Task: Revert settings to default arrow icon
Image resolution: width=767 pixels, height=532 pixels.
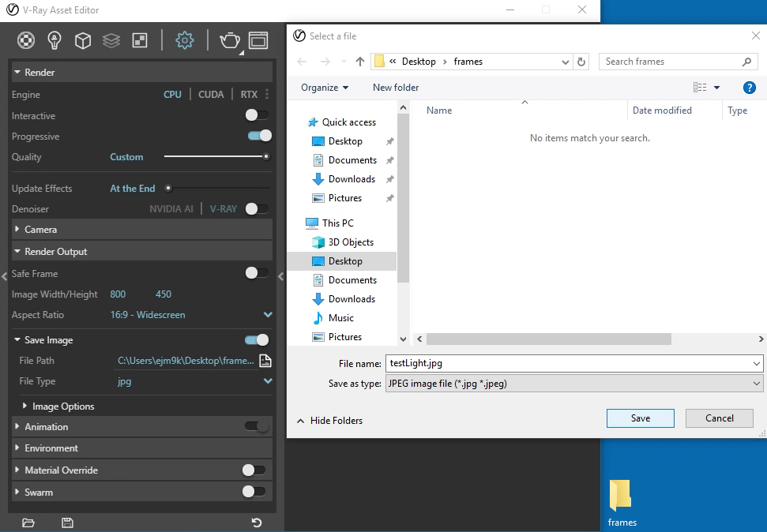Action: [x=256, y=523]
